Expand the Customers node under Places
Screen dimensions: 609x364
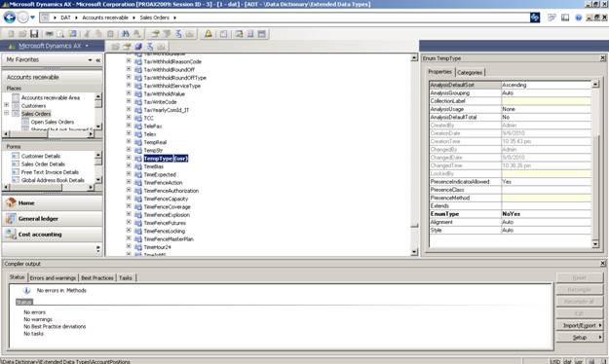pos(7,105)
